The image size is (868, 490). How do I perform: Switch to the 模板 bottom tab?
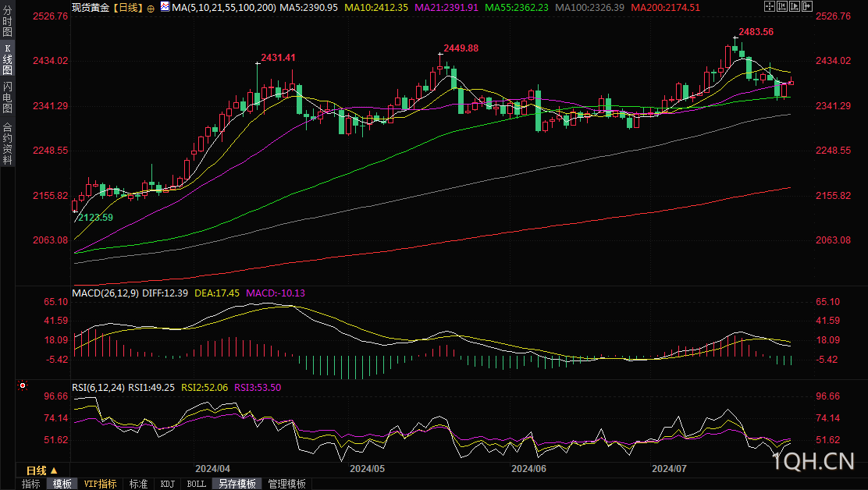point(62,484)
